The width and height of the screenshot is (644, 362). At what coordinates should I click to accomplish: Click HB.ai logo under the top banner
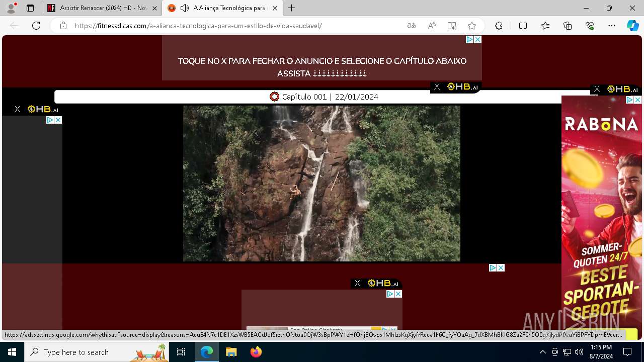tap(462, 87)
